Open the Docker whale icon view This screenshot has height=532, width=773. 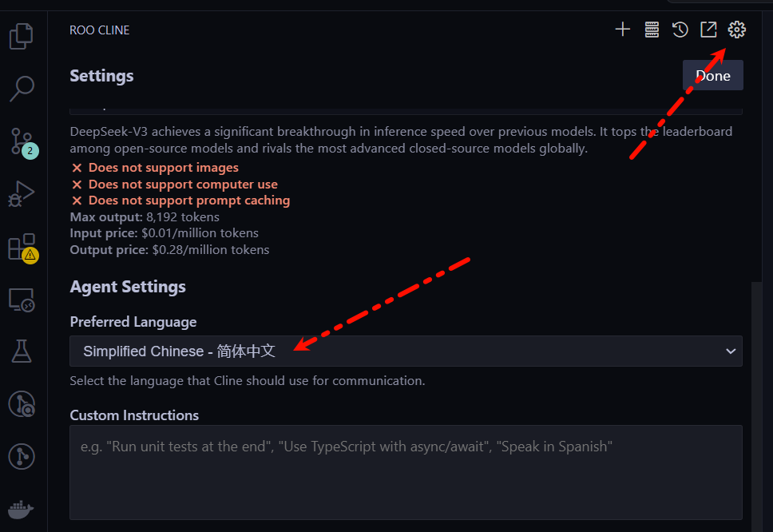point(22,509)
